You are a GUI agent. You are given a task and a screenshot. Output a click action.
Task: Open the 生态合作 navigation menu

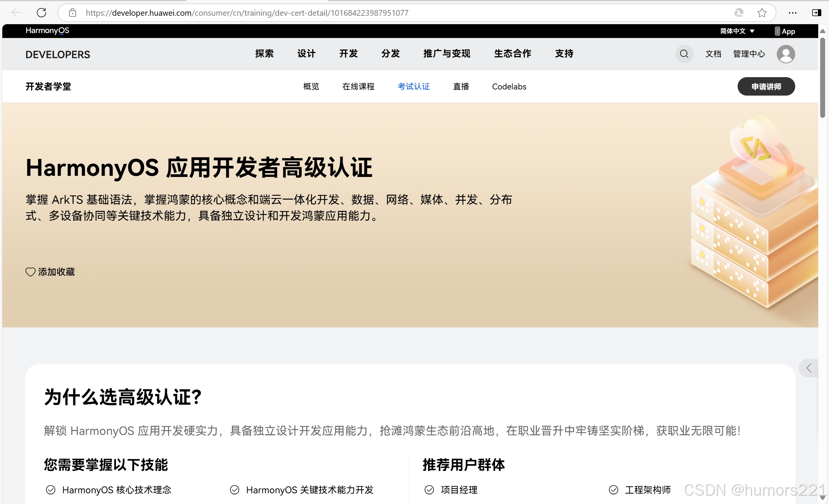(x=512, y=54)
